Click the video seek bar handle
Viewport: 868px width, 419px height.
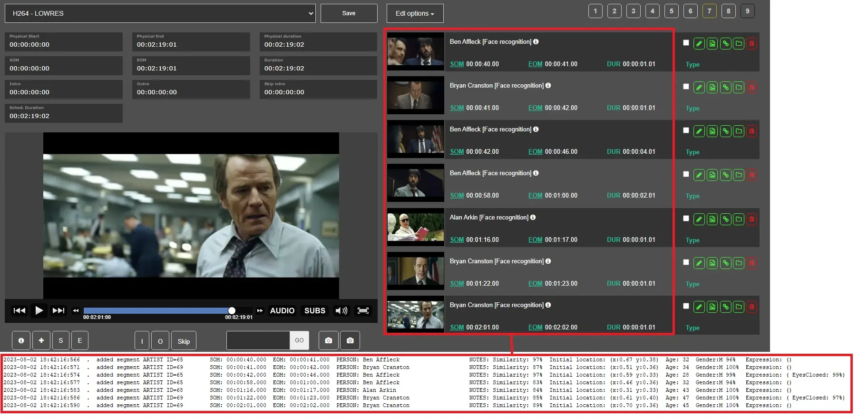point(232,311)
